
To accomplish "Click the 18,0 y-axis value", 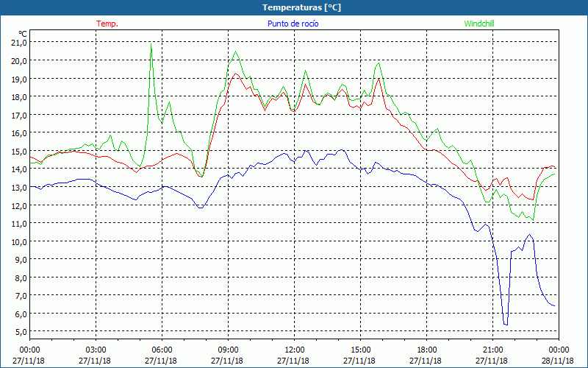I will [19, 97].
